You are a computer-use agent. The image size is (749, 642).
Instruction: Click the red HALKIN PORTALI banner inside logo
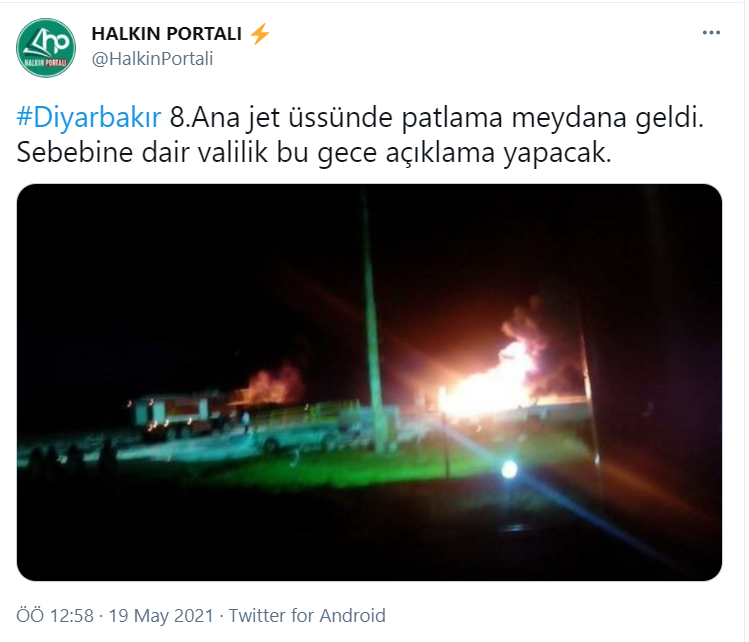(46, 63)
